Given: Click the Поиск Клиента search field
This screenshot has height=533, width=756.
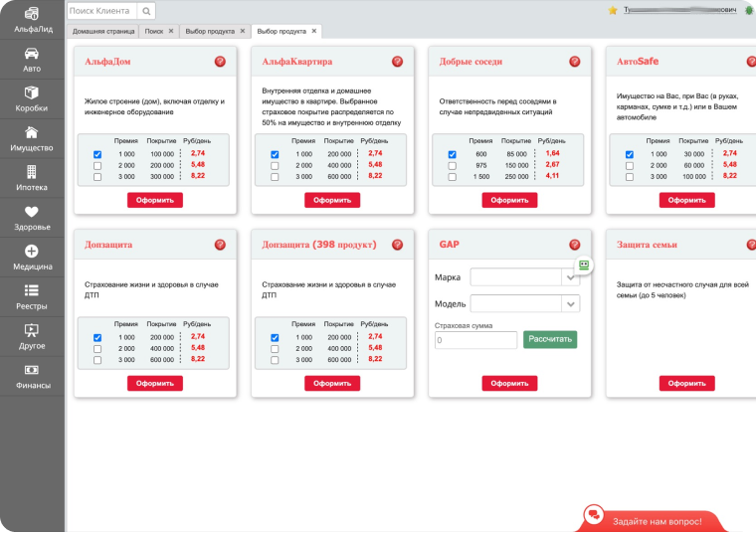Looking at the screenshot, I should pos(102,11).
